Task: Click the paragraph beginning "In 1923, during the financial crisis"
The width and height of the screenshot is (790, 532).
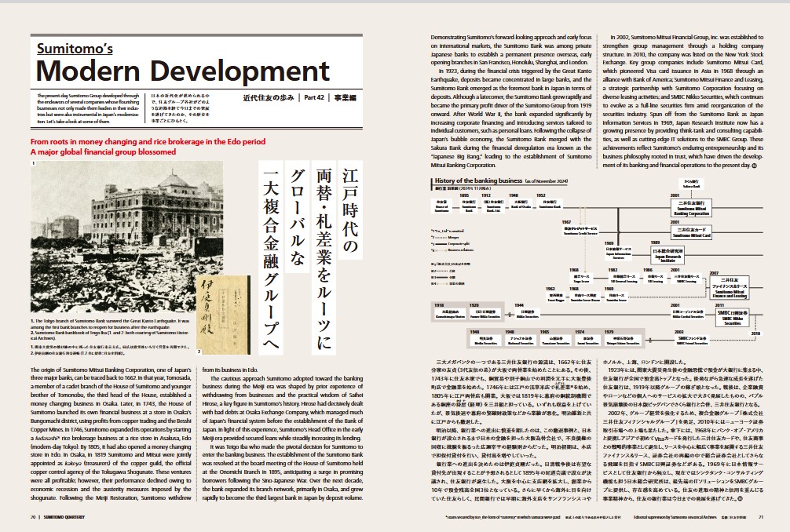Action: pos(511,118)
